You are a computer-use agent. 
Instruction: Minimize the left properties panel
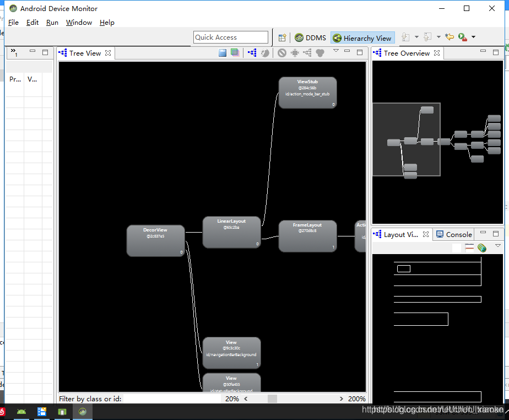click(33, 51)
